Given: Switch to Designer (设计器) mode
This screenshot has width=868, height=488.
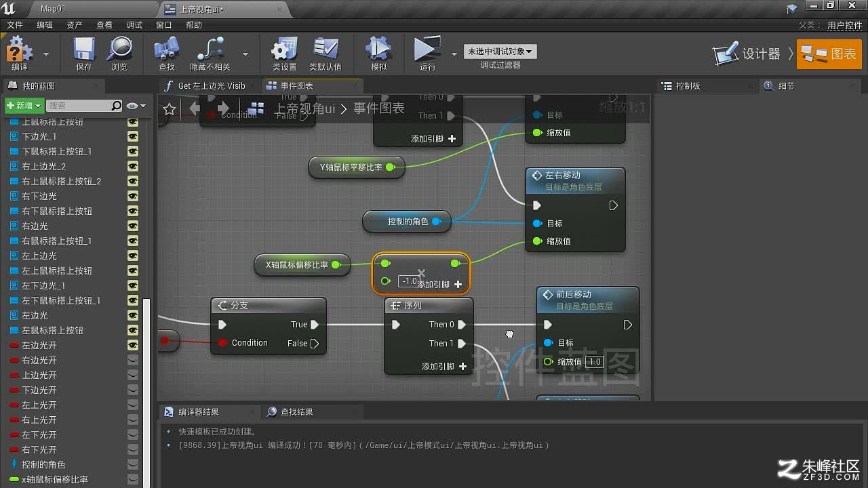Looking at the screenshot, I should pos(747,54).
